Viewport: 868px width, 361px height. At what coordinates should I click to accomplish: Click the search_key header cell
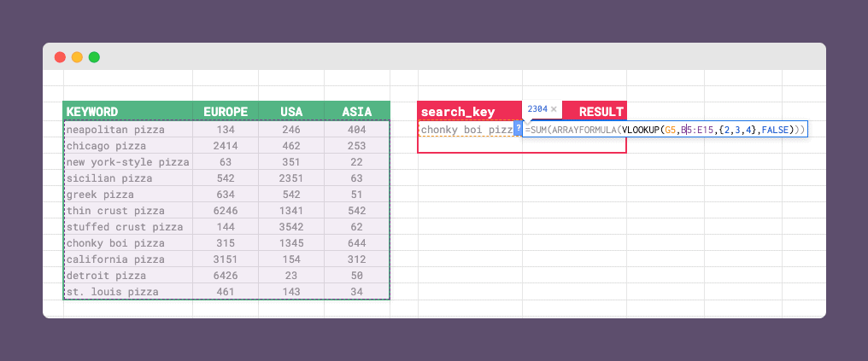pos(469,111)
